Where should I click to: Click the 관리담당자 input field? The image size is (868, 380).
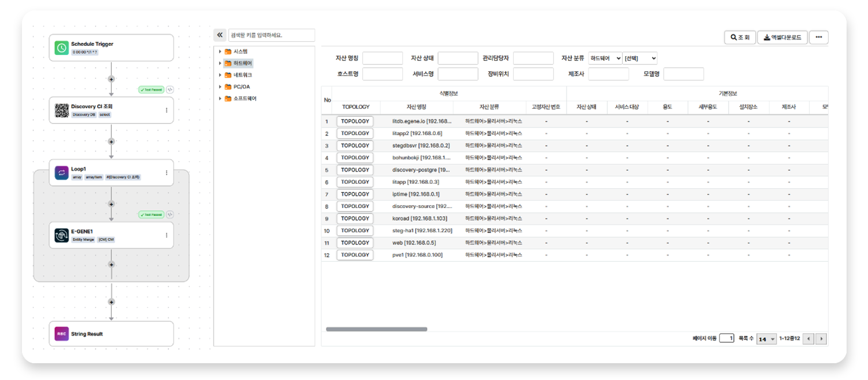click(534, 59)
